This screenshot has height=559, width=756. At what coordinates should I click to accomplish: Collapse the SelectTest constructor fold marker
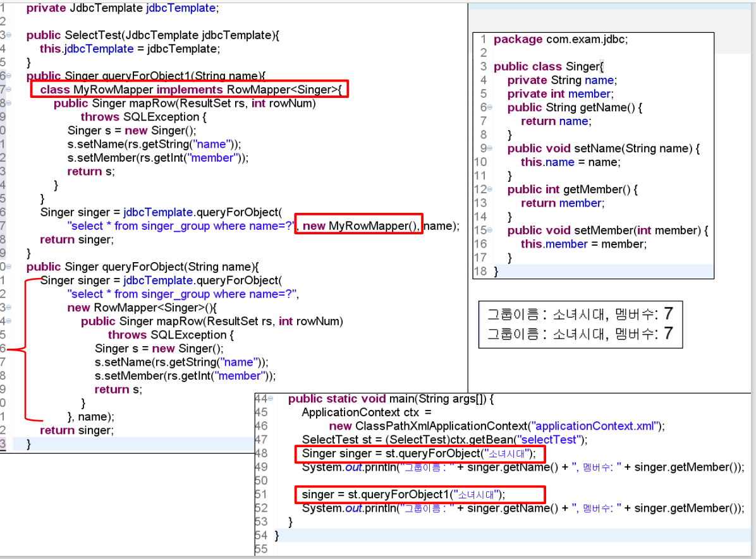pos(9,35)
